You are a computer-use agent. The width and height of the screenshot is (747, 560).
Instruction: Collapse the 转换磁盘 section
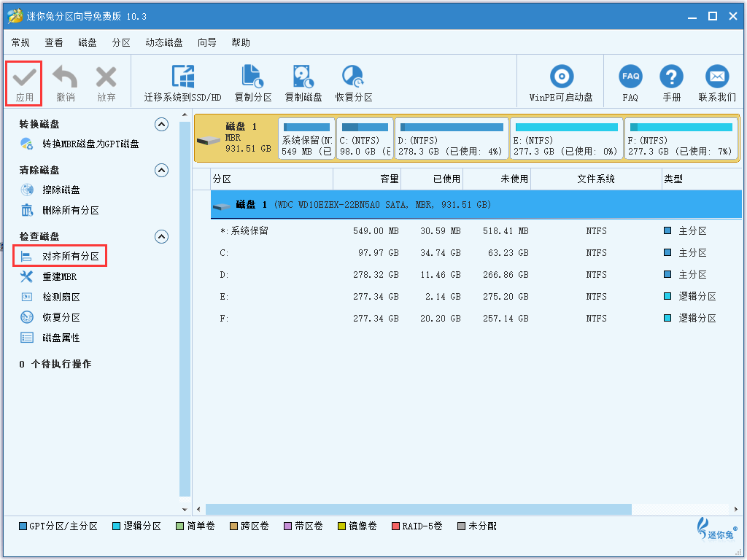tap(161, 125)
